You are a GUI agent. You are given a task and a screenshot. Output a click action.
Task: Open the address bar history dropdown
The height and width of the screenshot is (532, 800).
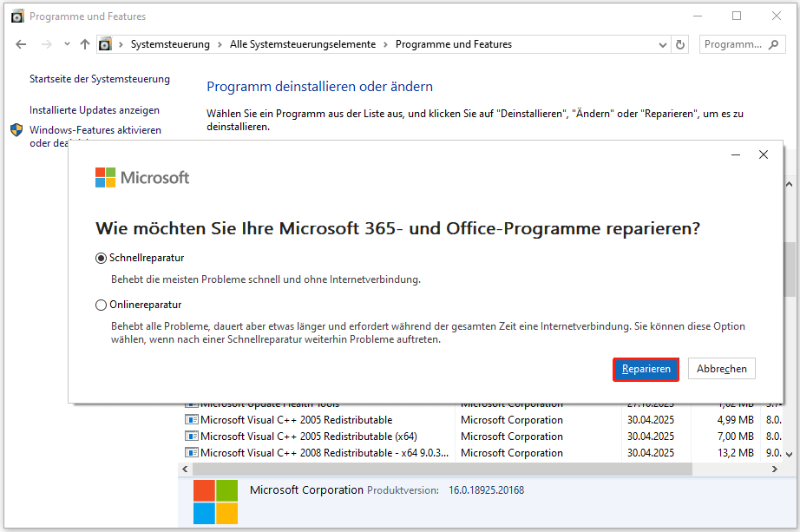click(662, 45)
